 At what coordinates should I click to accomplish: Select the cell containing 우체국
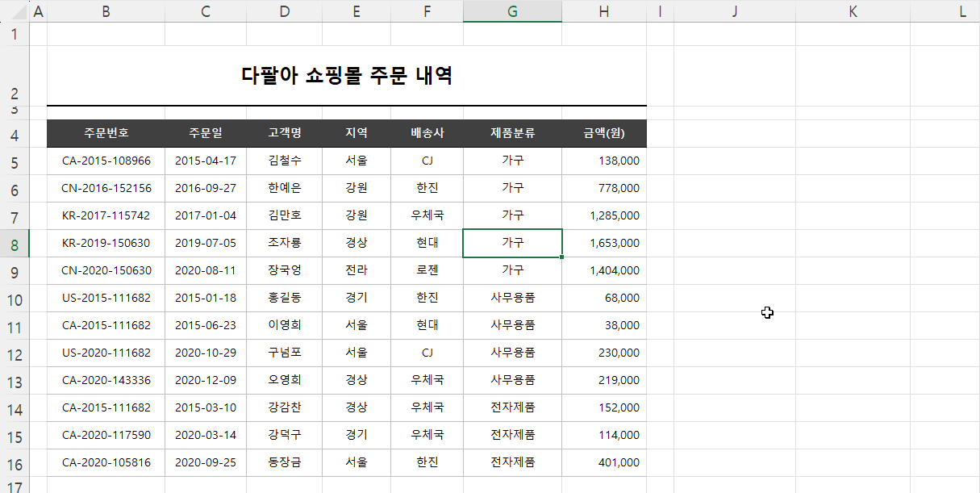tap(427, 215)
